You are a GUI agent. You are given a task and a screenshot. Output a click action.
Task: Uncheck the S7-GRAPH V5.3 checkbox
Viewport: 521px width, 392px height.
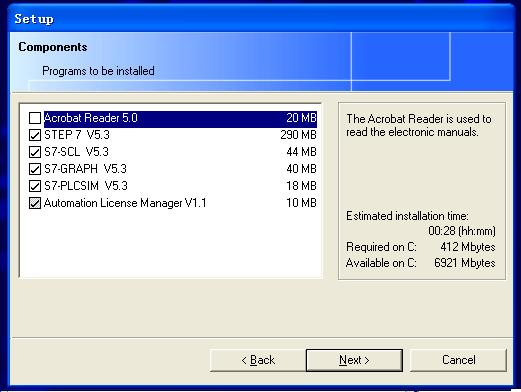coord(35,169)
